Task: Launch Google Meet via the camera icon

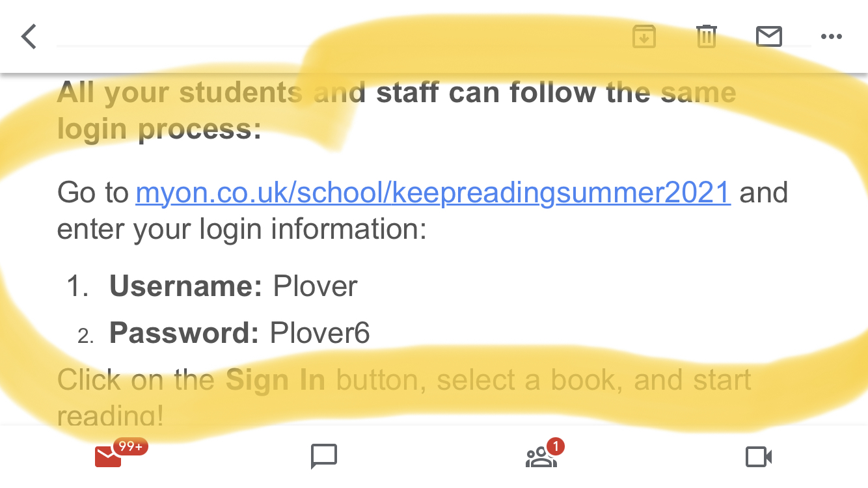Action: [x=757, y=456]
